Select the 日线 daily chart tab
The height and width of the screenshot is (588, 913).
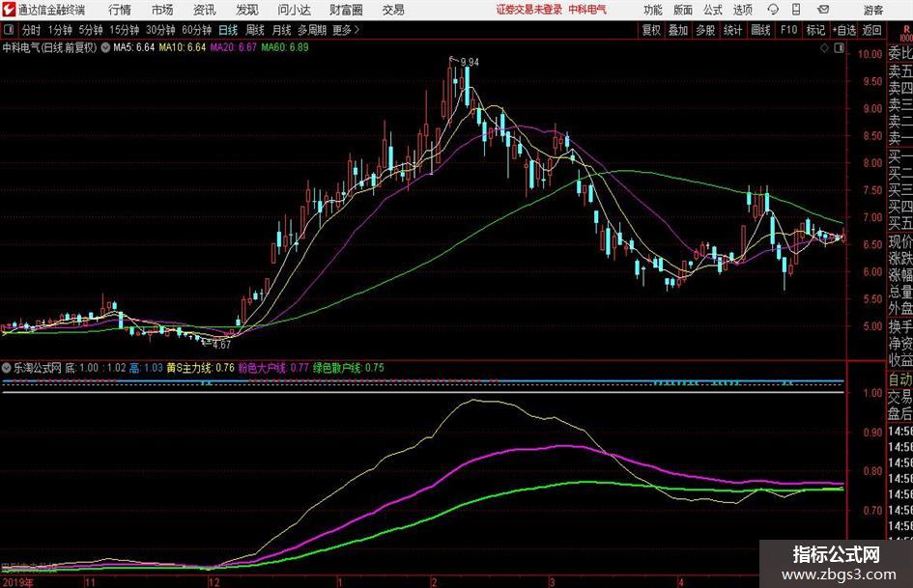pos(228,30)
